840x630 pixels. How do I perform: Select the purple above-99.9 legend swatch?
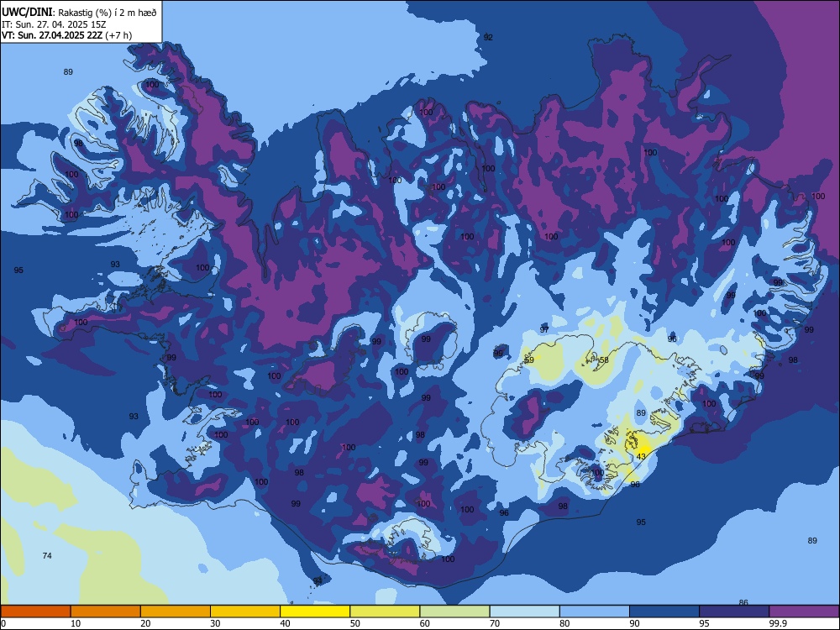tap(804, 612)
